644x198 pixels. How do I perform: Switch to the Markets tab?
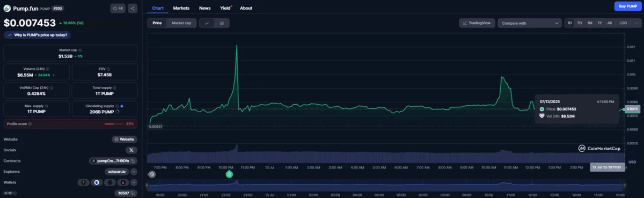(x=181, y=8)
